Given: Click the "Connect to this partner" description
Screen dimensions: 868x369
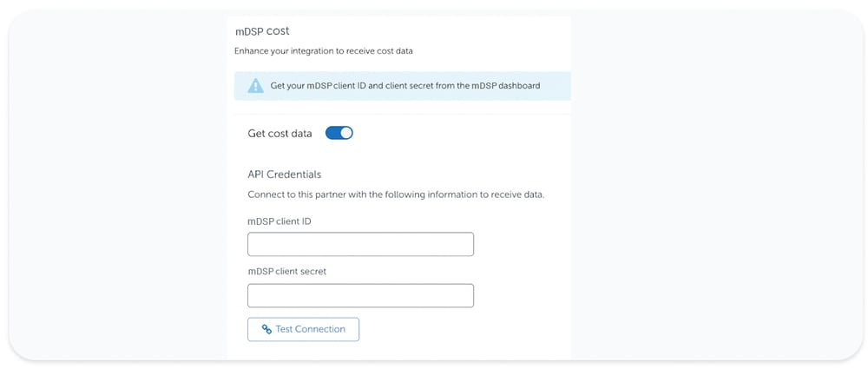Looking at the screenshot, I should point(395,194).
